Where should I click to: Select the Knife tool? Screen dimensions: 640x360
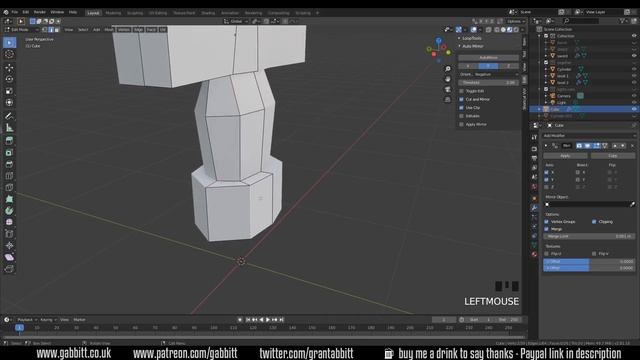[x=9, y=187]
